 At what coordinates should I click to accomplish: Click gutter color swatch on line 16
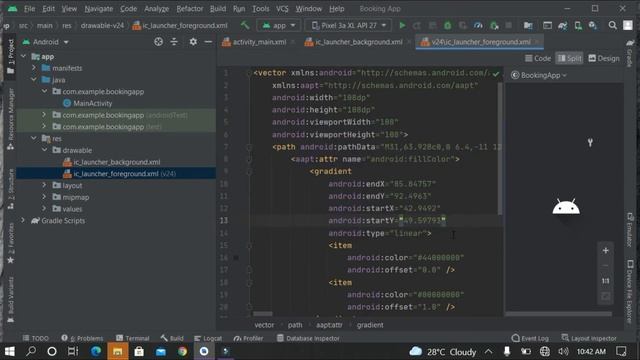coord(236,258)
